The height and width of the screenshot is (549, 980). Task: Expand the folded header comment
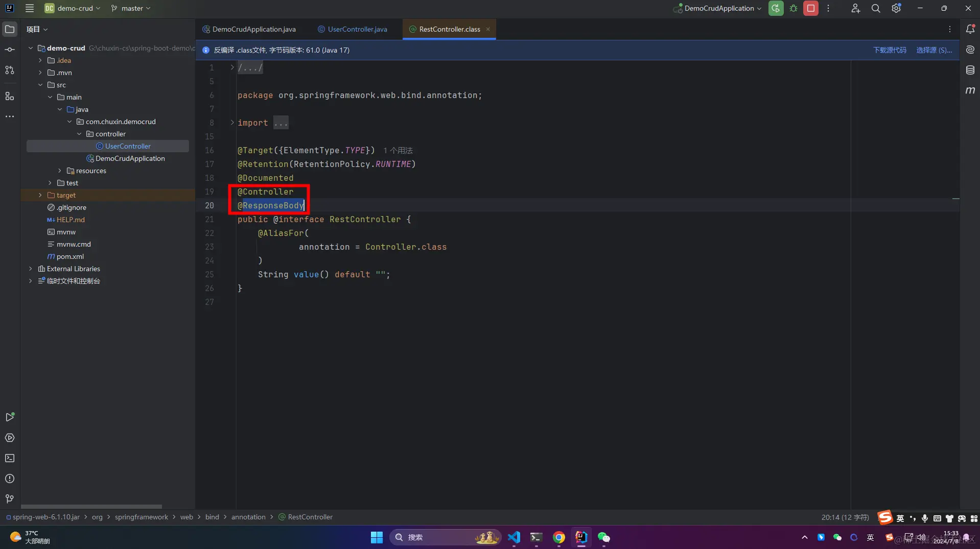pos(232,67)
